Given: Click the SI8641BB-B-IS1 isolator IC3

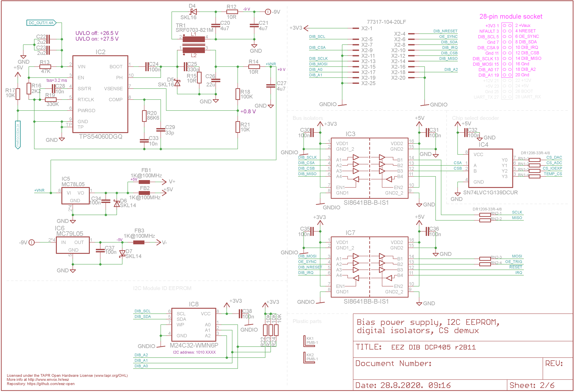Looking at the screenshot, I should [369, 168].
